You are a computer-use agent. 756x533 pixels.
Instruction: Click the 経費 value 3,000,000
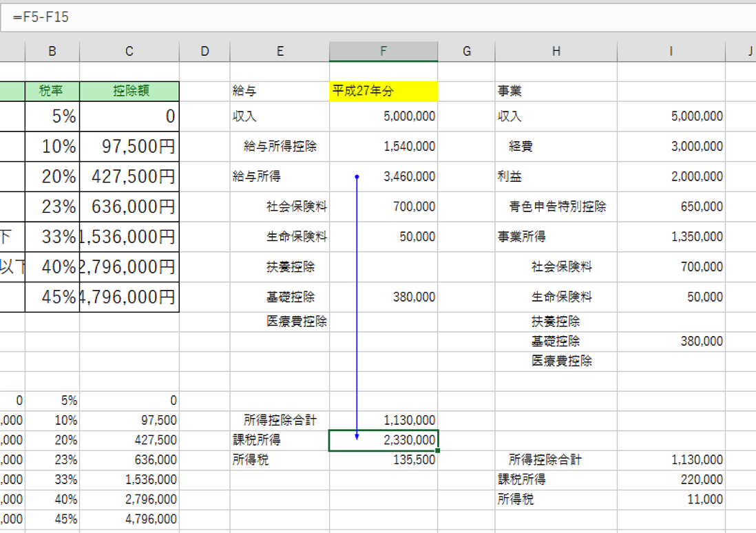tap(671, 147)
